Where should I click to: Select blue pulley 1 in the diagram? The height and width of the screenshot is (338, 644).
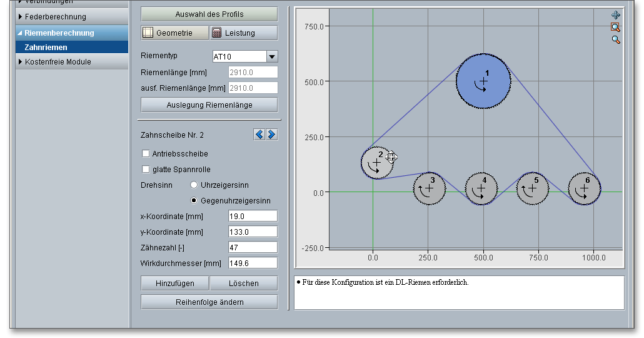coord(483,81)
